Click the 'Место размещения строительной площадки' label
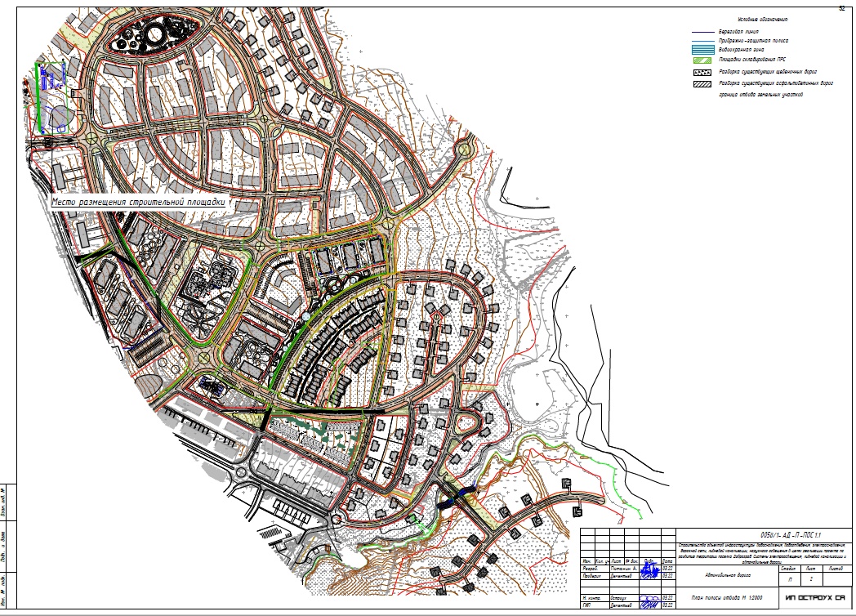The height and width of the screenshot is (616, 856). [138, 200]
